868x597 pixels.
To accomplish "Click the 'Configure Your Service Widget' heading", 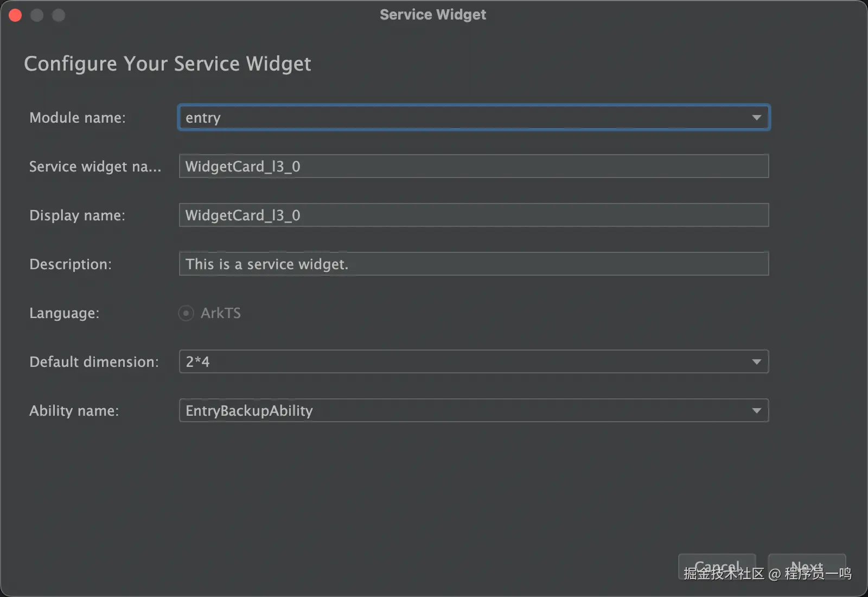I will click(168, 63).
